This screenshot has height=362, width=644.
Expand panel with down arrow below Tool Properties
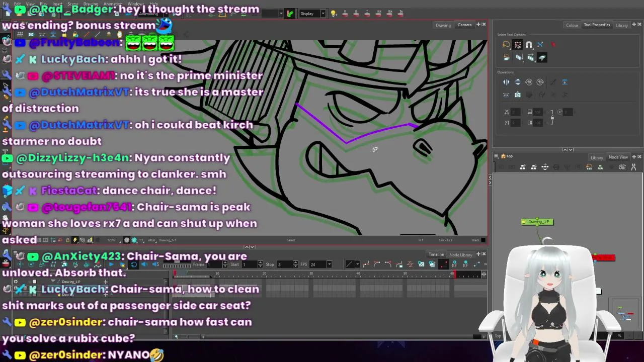point(571,149)
